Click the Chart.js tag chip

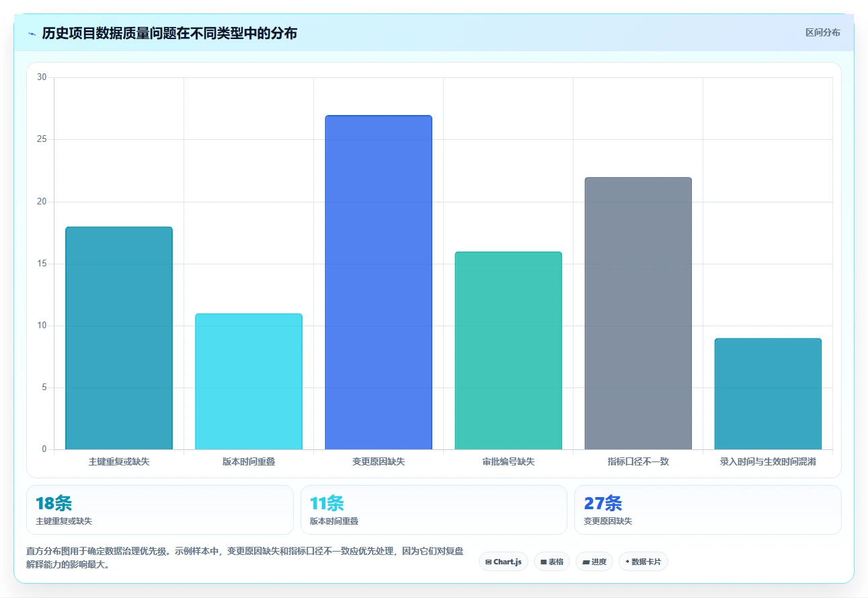(504, 562)
